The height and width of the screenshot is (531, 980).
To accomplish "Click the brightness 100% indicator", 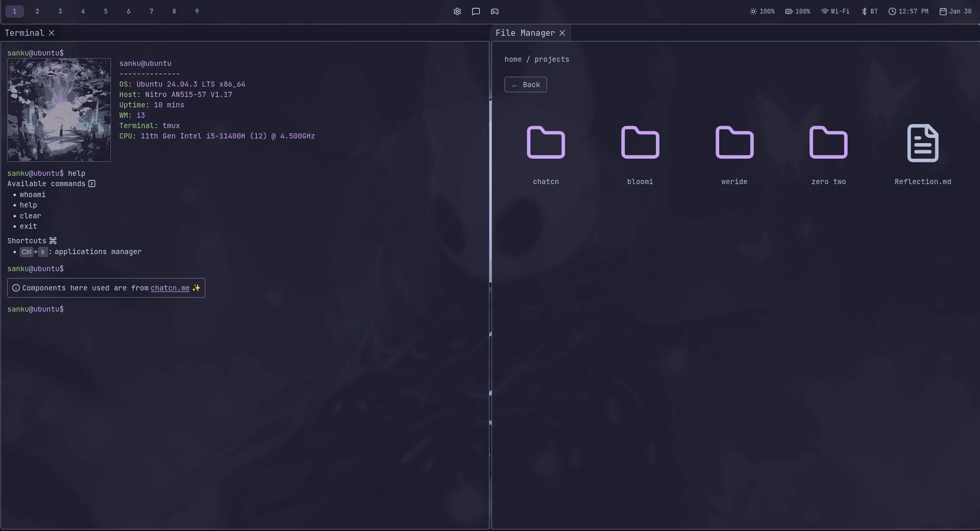I will (762, 11).
